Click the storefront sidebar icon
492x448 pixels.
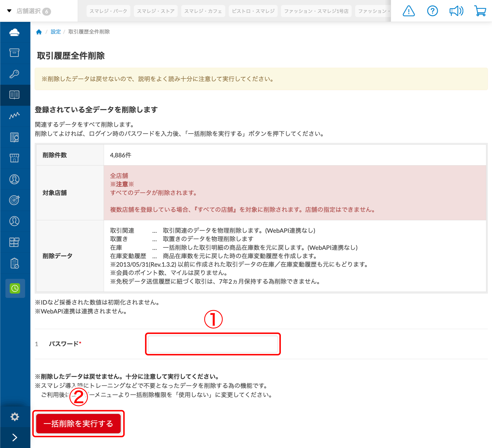[14, 158]
